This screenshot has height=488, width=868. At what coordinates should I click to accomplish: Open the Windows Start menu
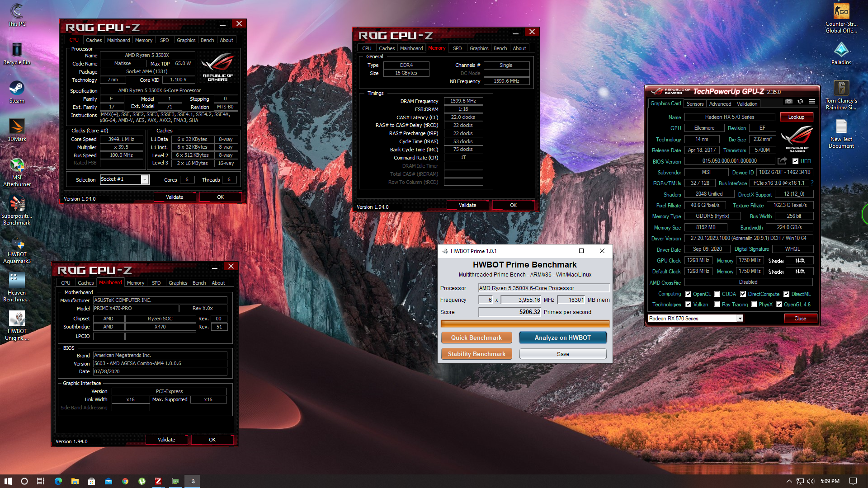[8, 481]
